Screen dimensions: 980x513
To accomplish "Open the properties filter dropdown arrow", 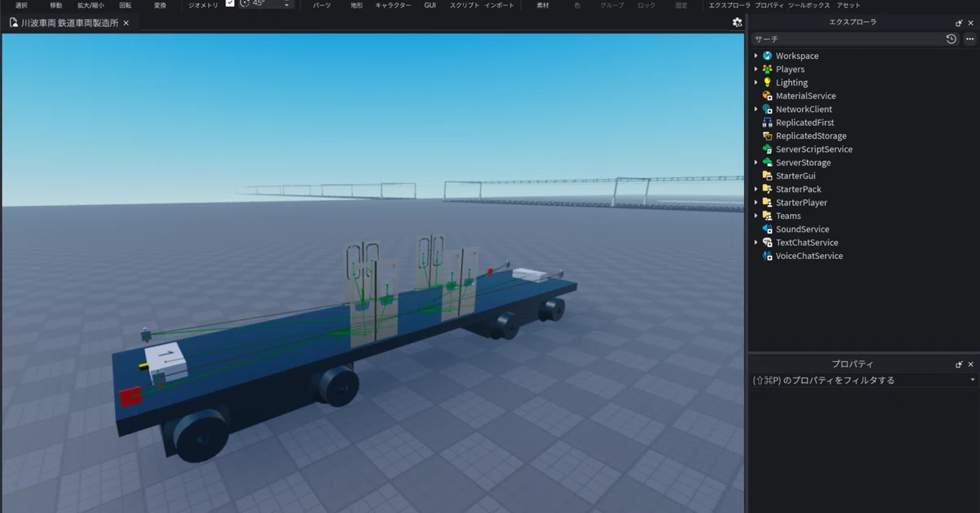I will click(x=972, y=381).
